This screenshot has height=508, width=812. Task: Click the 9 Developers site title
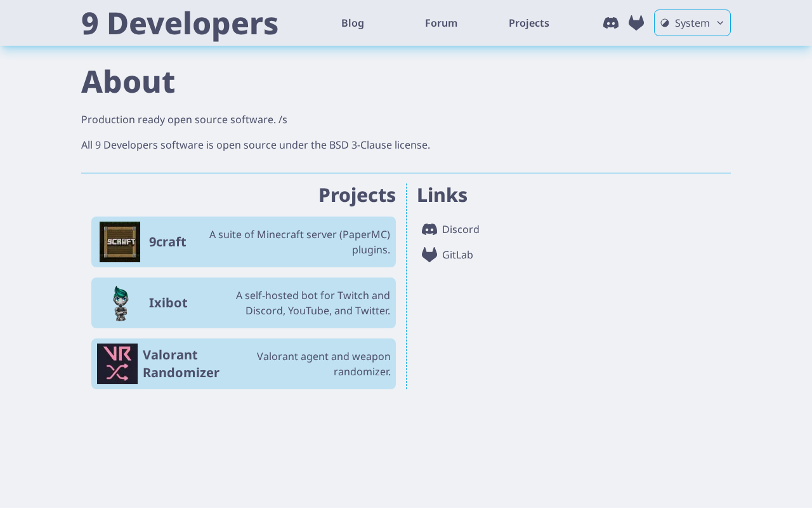click(x=180, y=23)
